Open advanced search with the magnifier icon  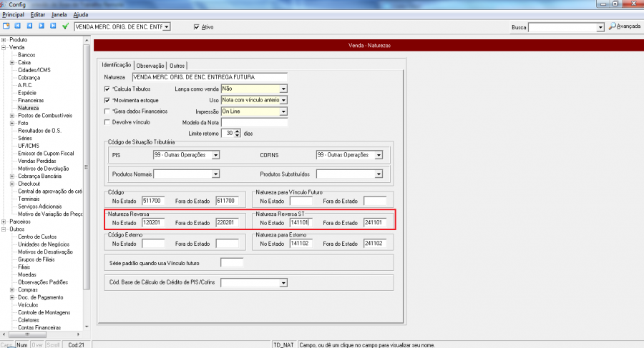[x=613, y=27]
